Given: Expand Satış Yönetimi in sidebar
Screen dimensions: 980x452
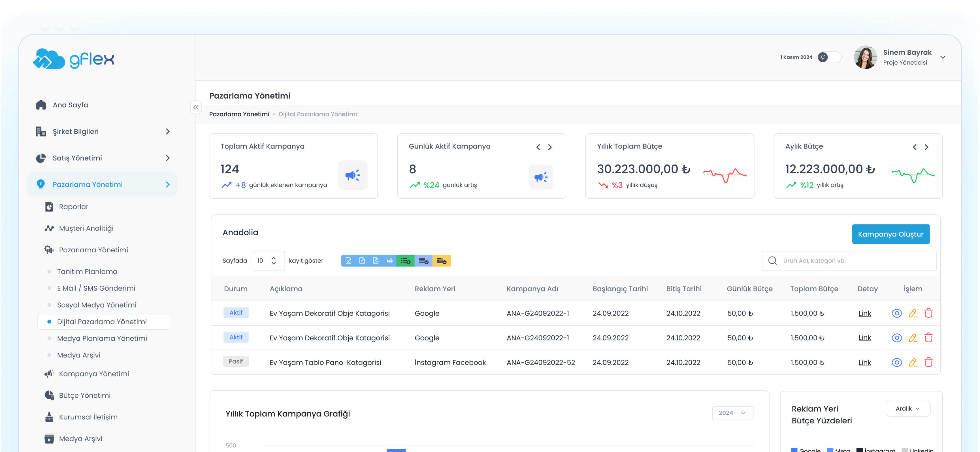Looking at the screenshot, I should point(168,158).
